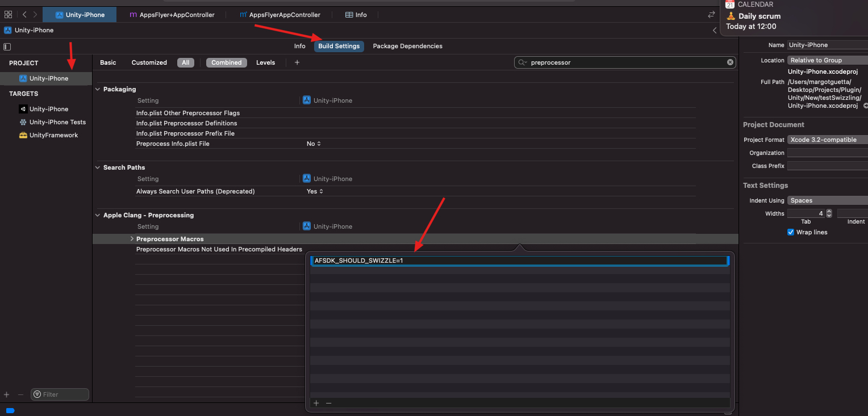Click the Unity-iPhone Tests bundle icon
868x416 pixels.
click(23, 122)
